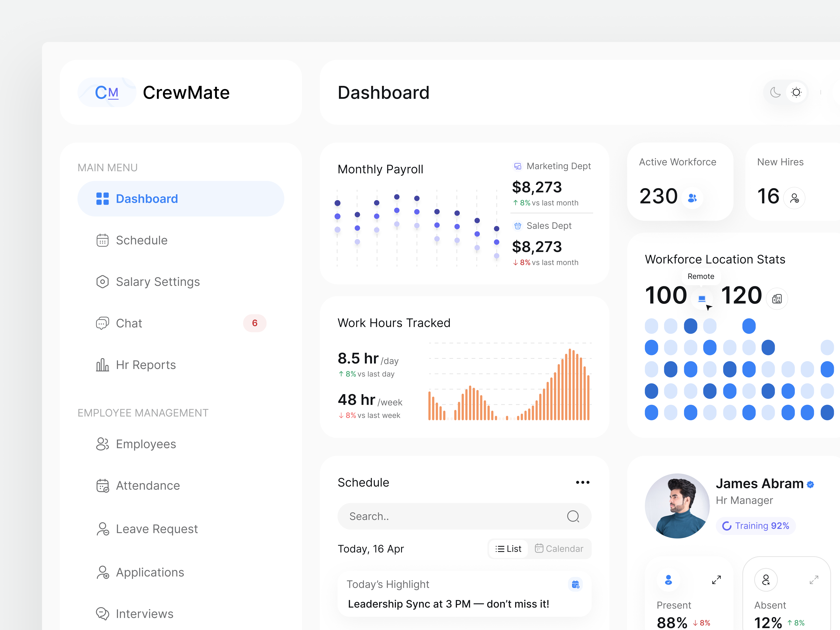The height and width of the screenshot is (630, 840).
Task: Click the office building location icon
Action: (777, 298)
